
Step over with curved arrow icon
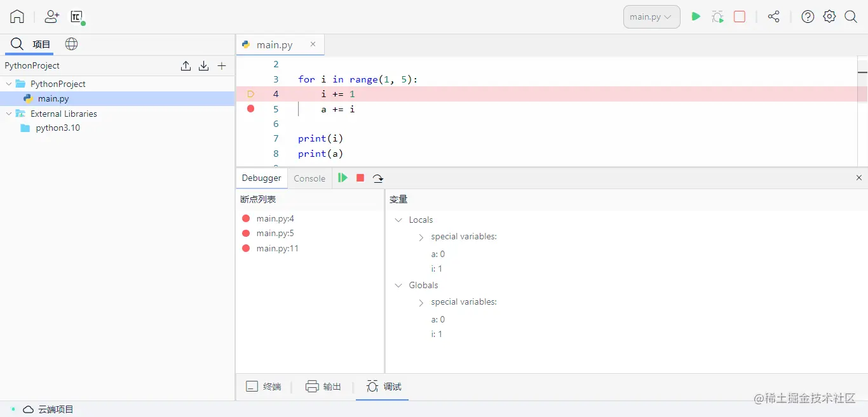pos(378,178)
